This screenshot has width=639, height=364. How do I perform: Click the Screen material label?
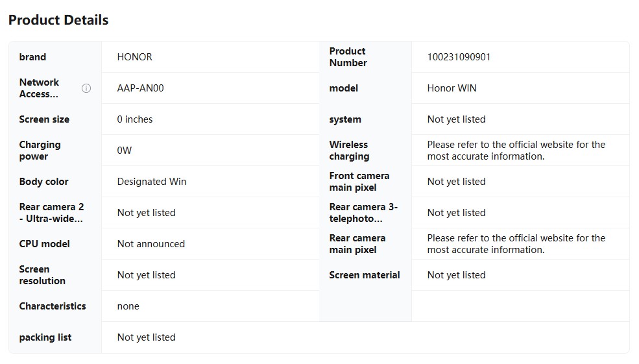(x=365, y=275)
